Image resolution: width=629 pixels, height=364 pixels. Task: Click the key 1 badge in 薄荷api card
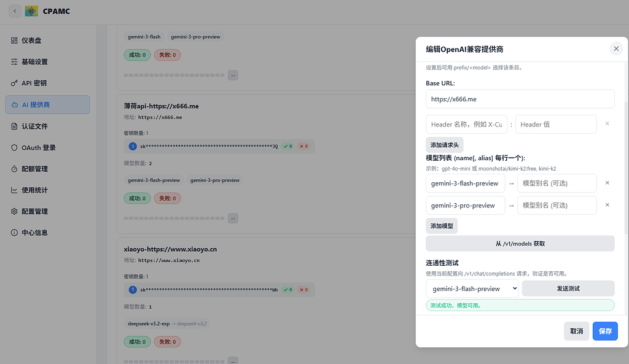(x=133, y=146)
